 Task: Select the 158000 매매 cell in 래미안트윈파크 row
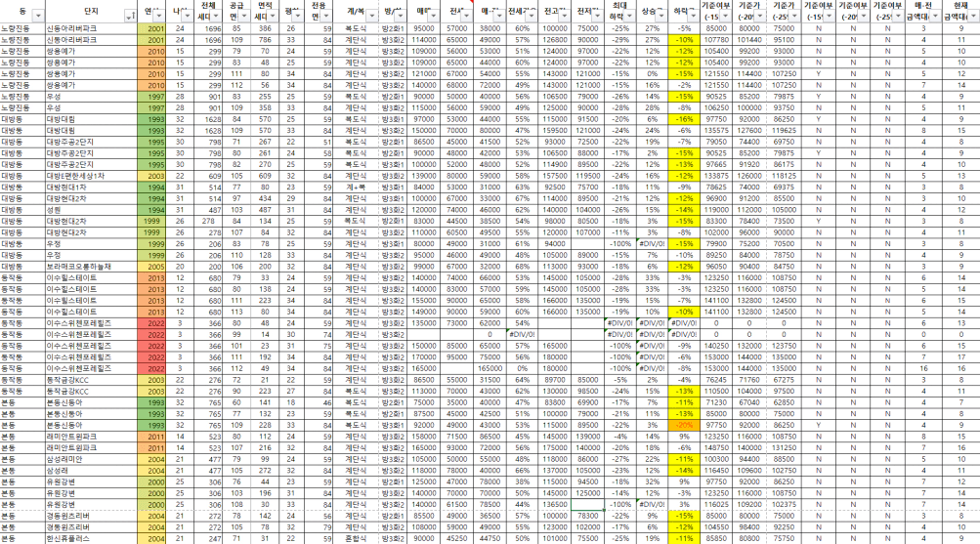pos(424,437)
